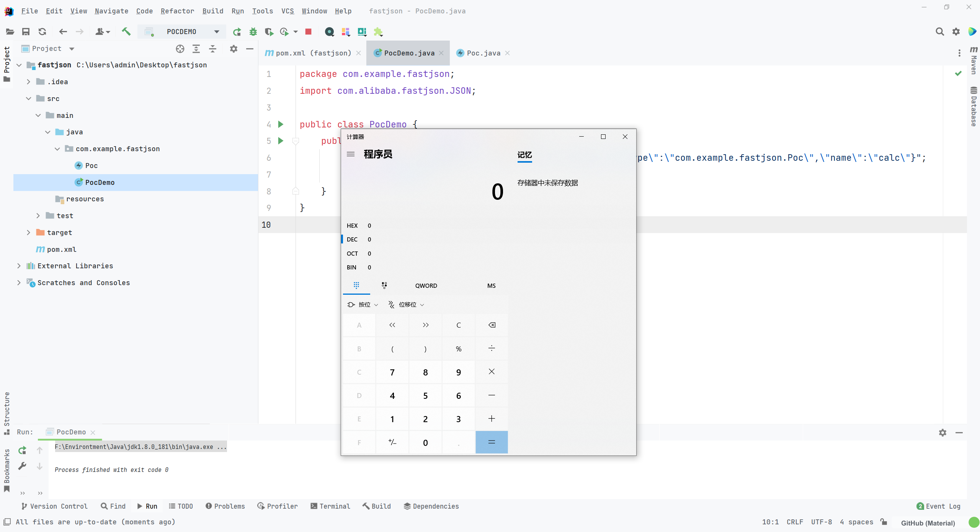Open the Event Log
Image resolution: width=980 pixels, height=532 pixels.
pyautogui.click(x=938, y=506)
